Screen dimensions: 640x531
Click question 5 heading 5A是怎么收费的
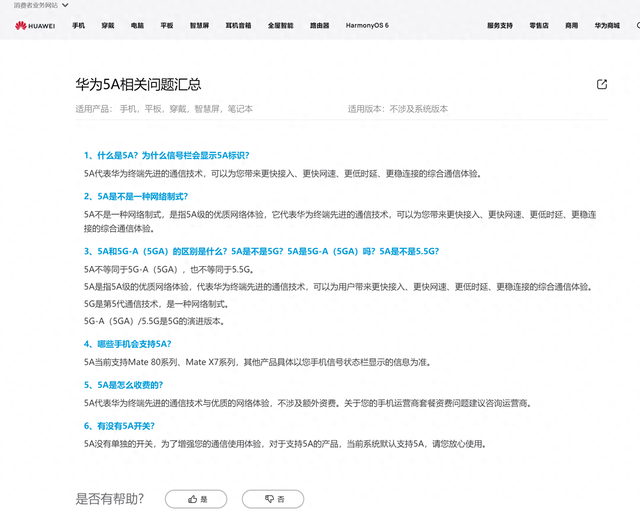point(123,385)
